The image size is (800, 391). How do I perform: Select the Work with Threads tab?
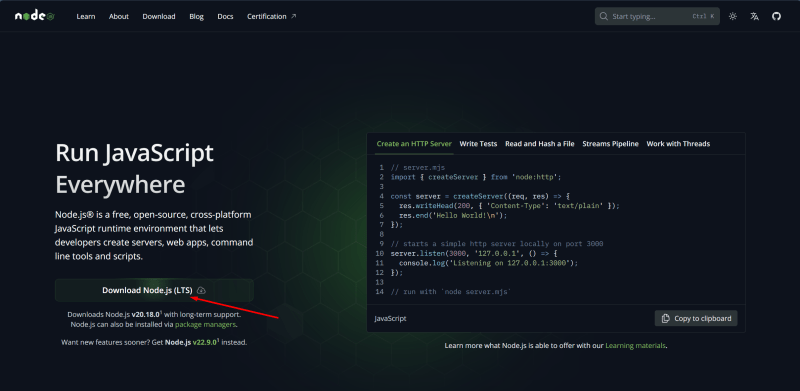(678, 144)
